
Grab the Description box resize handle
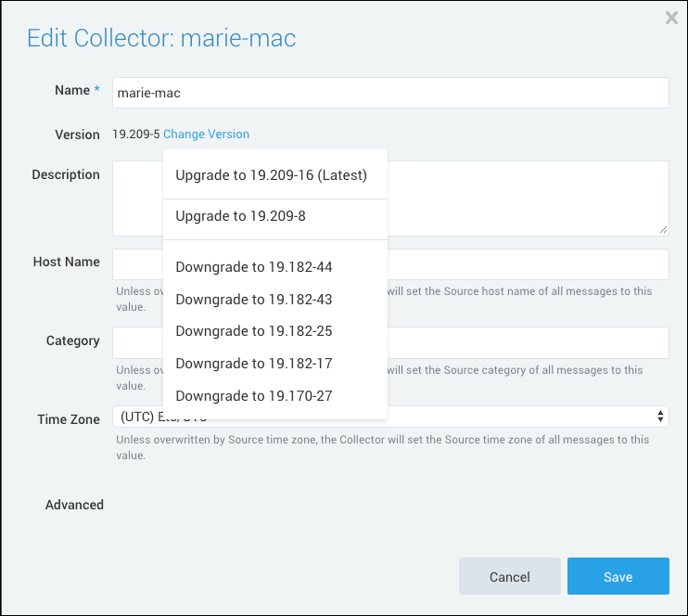[x=663, y=230]
